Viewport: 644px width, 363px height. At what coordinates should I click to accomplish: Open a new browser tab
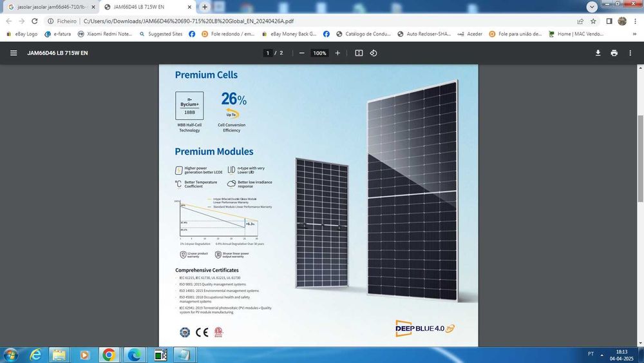coord(205,7)
